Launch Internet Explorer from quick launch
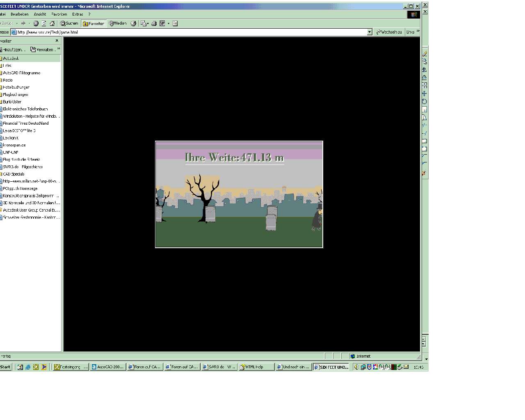The image size is (525, 420). tap(28, 367)
